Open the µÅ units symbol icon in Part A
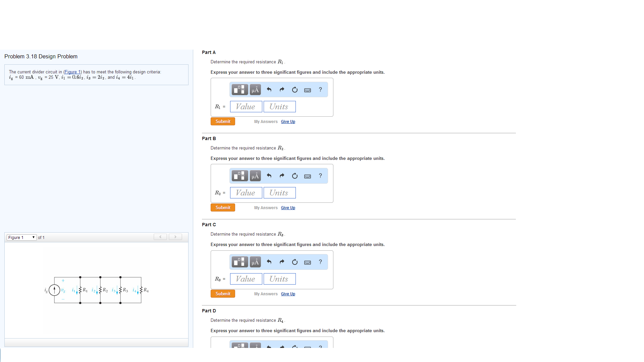Screen dimensions: 644x362 pyautogui.click(x=255, y=90)
